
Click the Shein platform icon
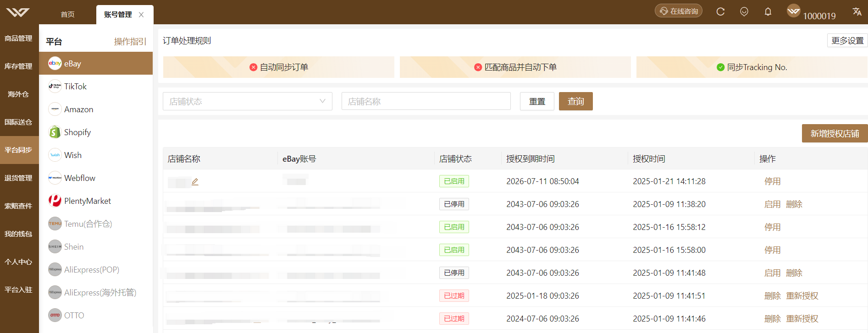(55, 246)
